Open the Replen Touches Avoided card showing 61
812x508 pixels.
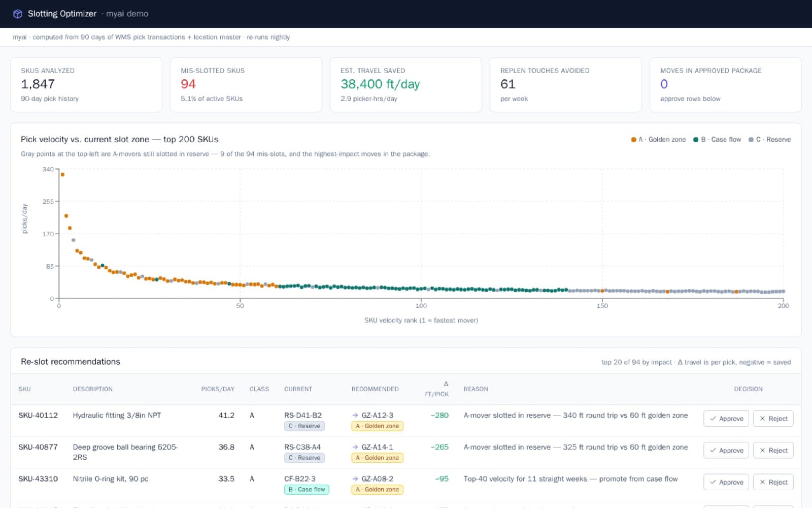coord(566,84)
